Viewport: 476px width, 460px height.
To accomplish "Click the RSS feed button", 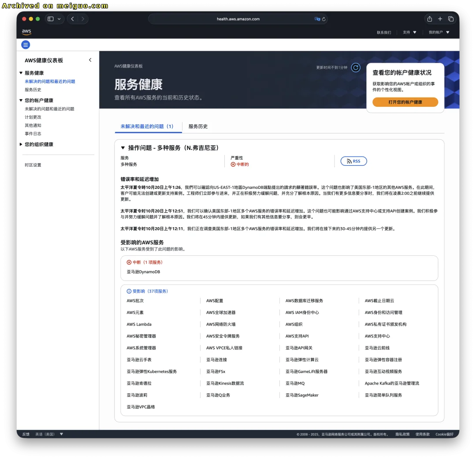I will pyautogui.click(x=353, y=161).
